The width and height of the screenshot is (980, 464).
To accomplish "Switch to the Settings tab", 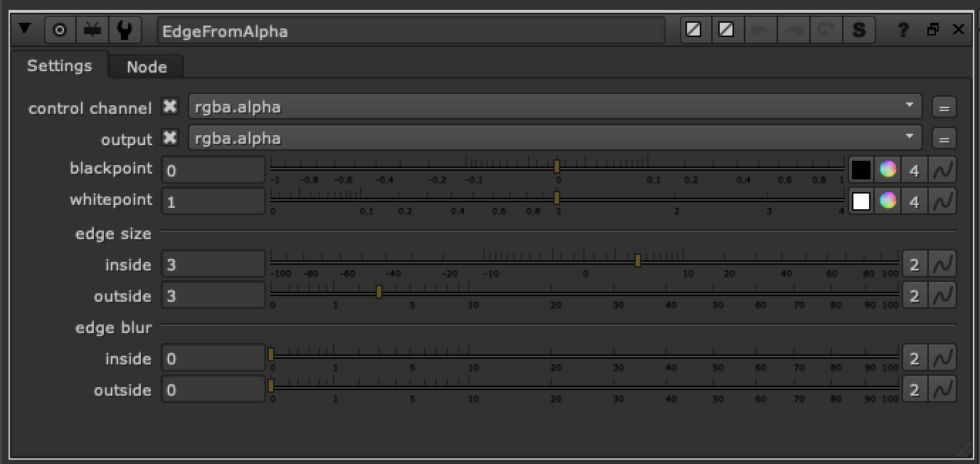I will 59,65.
